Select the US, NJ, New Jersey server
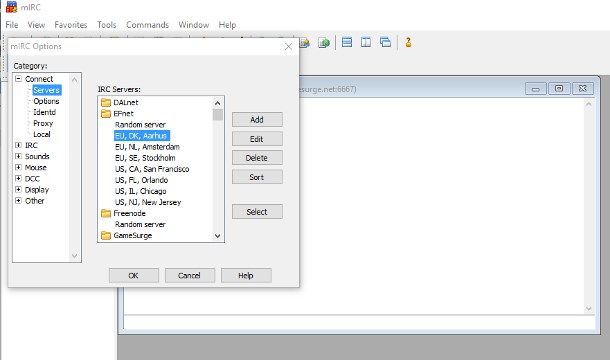The height and width of the screenshot is (360, 610). coord(148,202)
